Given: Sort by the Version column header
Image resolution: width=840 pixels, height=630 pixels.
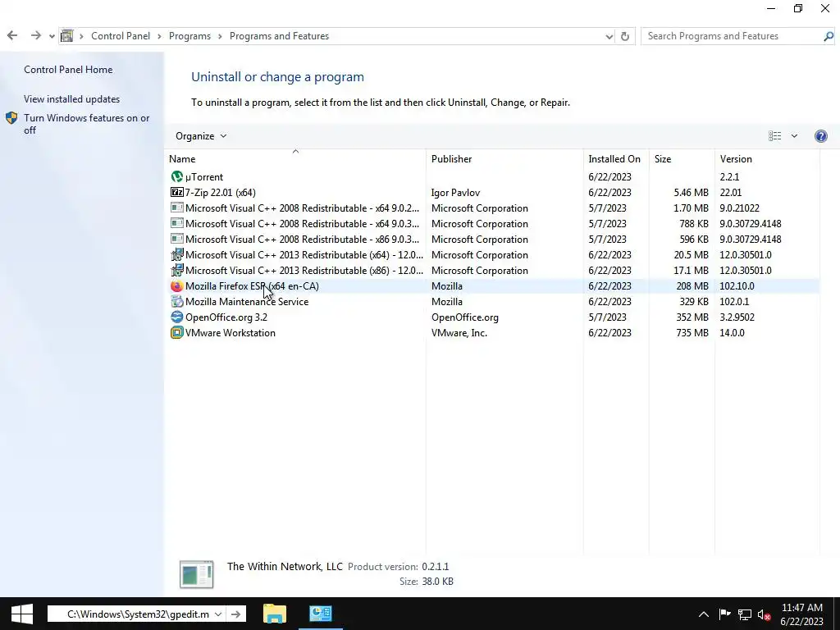Looking at the screenshot, I should [x=767, y=158].
